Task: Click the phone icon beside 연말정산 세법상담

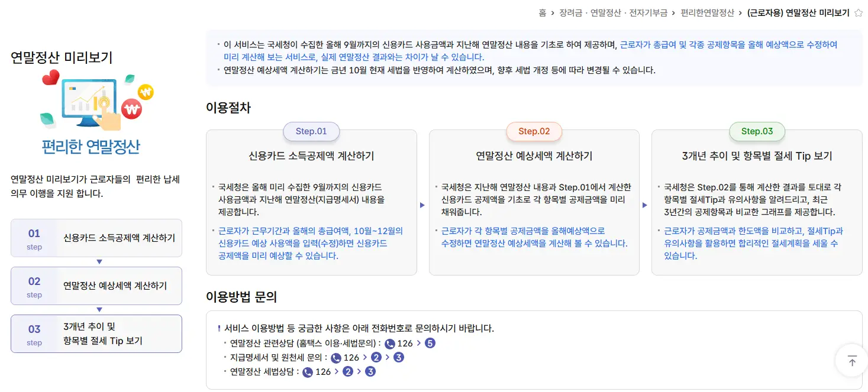Action: (x=308, y=371)
